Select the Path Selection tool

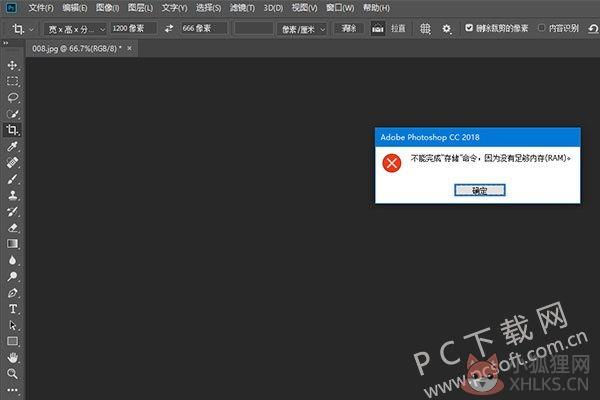(12, 325)
